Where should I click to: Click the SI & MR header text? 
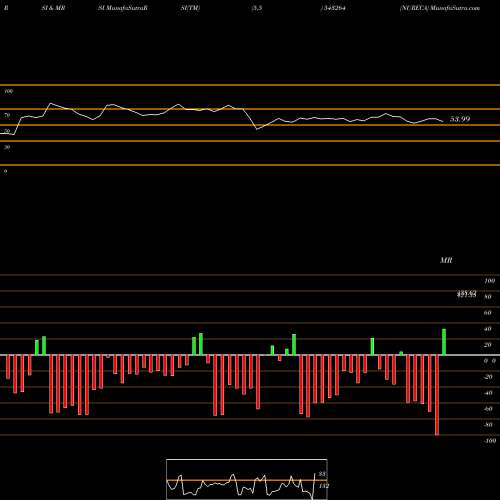point(53,8)
